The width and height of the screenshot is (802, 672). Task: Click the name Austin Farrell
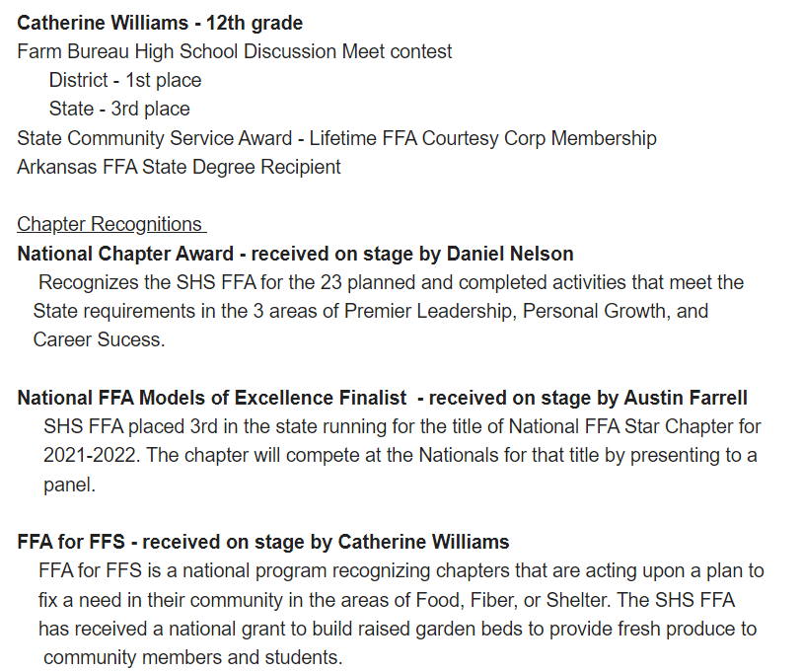pos(686,399)
